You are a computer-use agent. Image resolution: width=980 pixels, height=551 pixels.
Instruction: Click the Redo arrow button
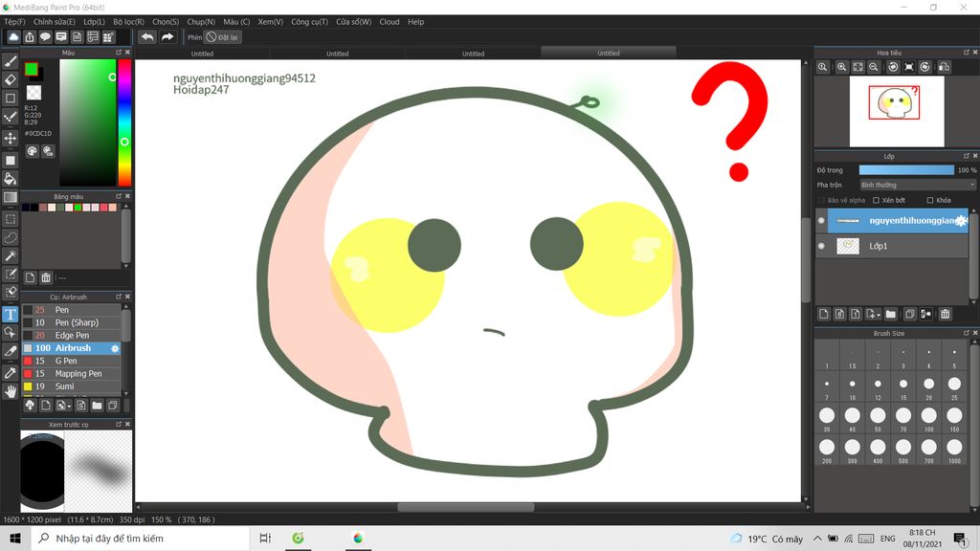[167, 37]
